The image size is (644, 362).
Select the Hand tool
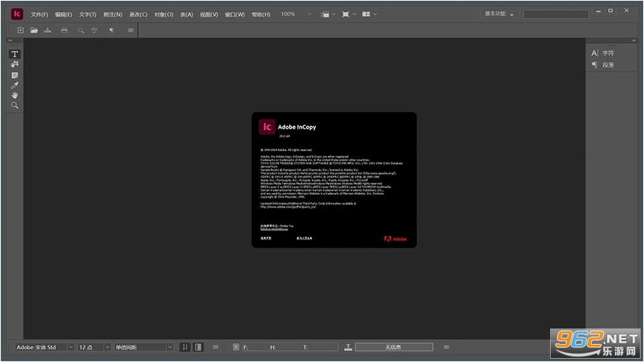pos(15,95)
